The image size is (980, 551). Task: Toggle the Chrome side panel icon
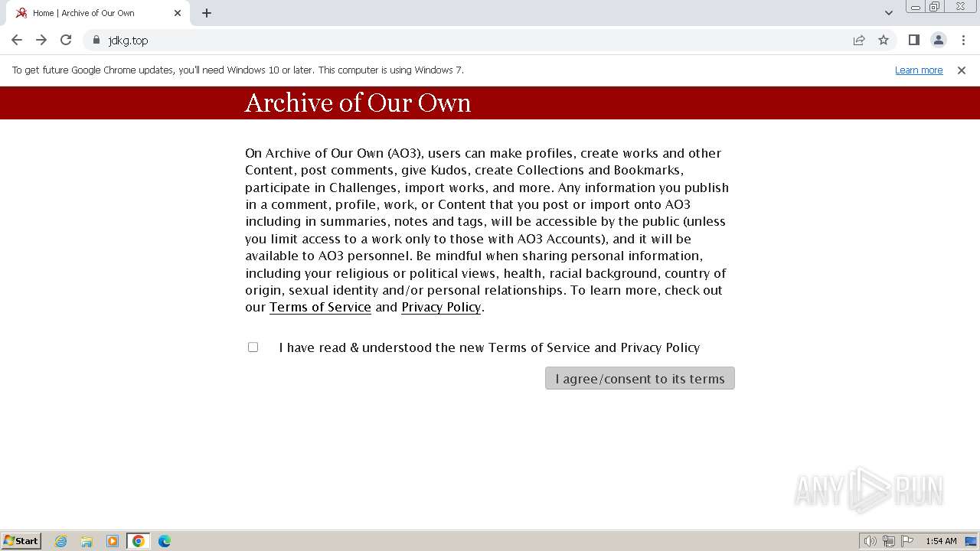913,40
